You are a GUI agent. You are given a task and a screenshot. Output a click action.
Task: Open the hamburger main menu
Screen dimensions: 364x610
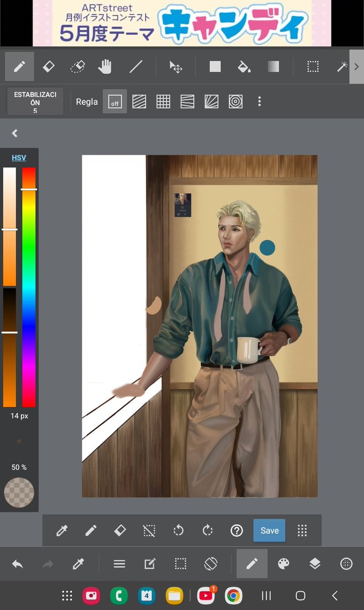(x=119, y=564)
